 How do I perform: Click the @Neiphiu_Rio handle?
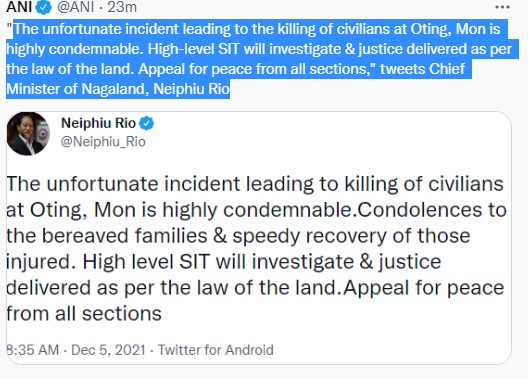[x=103, y=142]
